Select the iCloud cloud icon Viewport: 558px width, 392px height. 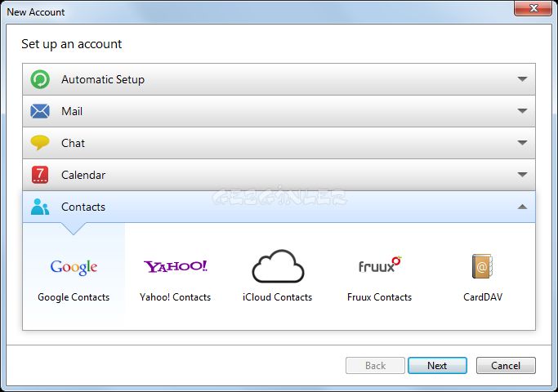278,266
